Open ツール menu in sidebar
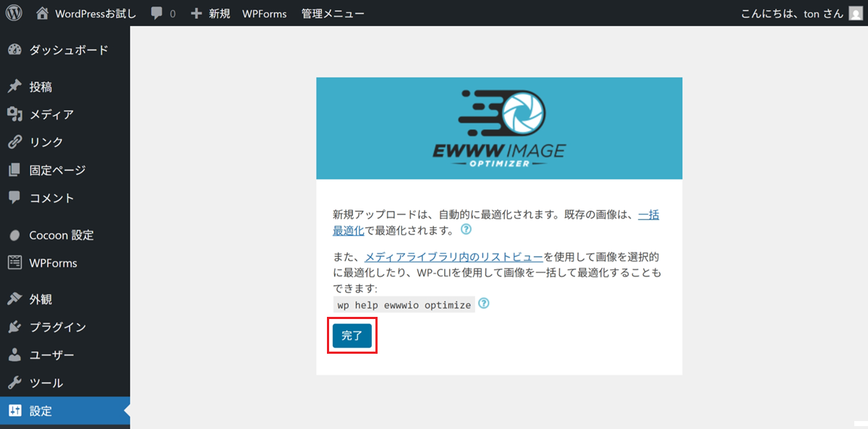 46,383
